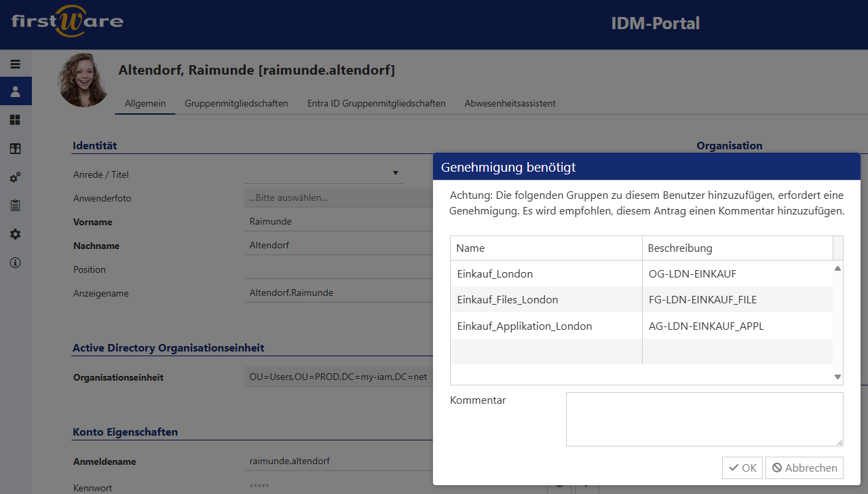The image size is (868, 494).
Task: Switch to Gruppenmitgliedschaften tab
Action: [236, 104]
